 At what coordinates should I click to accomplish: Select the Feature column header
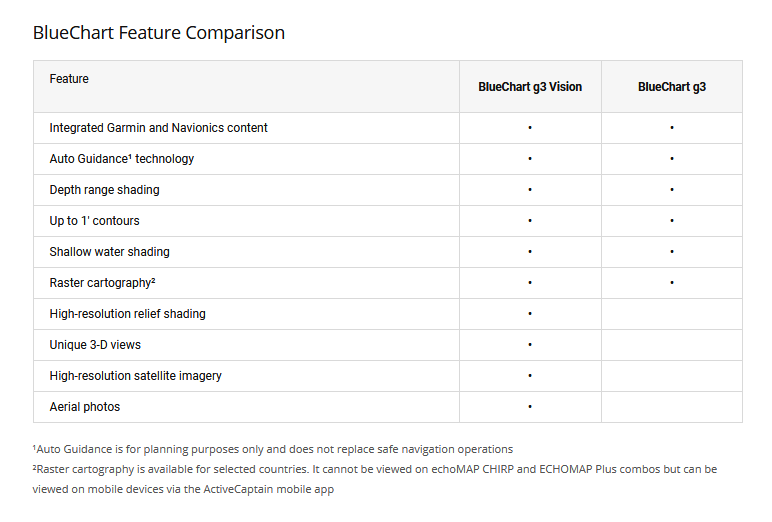69,79
